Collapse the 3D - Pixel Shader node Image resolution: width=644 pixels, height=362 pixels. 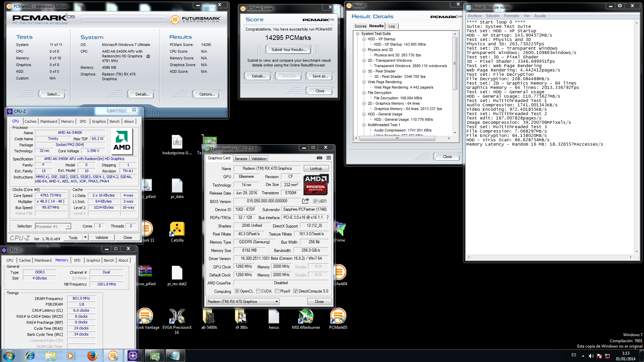click(x=364, y=71)
